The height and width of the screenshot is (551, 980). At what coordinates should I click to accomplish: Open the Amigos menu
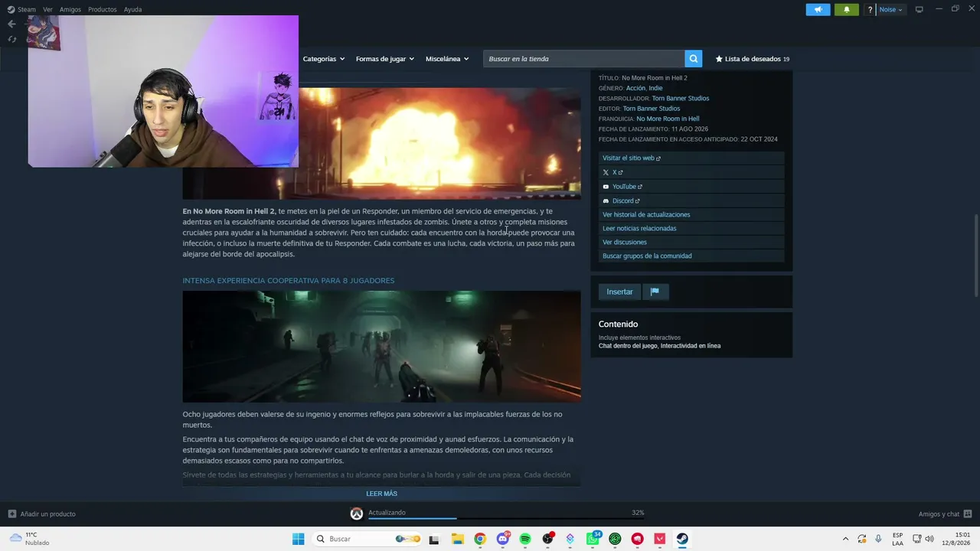(x=70, y=9)
